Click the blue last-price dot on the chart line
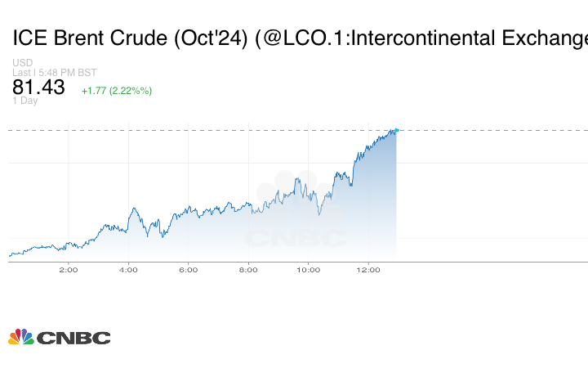Screen dimensions: 588x368 pyautogui.click(x=397, y=130)
